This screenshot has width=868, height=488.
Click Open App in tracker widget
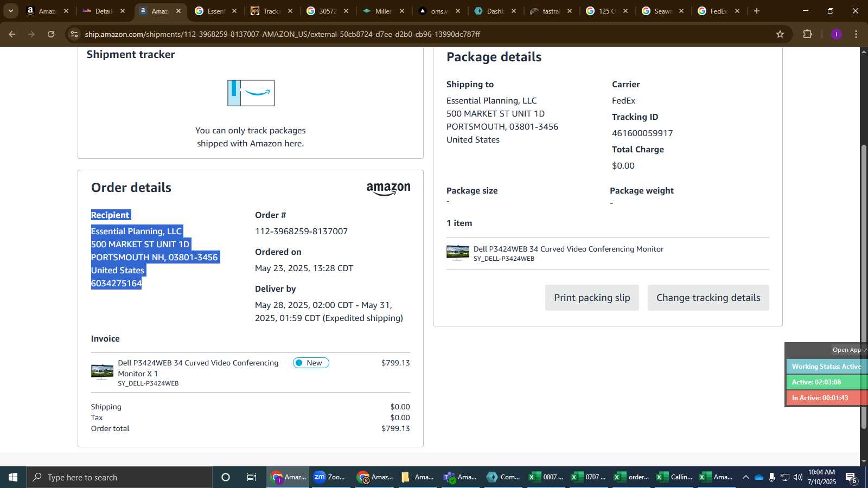(848, 350)
